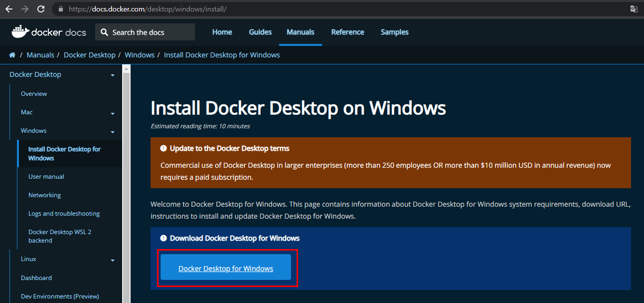Open Logs and troubleshooting sidebar item
Screen dimensions: 644x303
click(x=64, y=214)
